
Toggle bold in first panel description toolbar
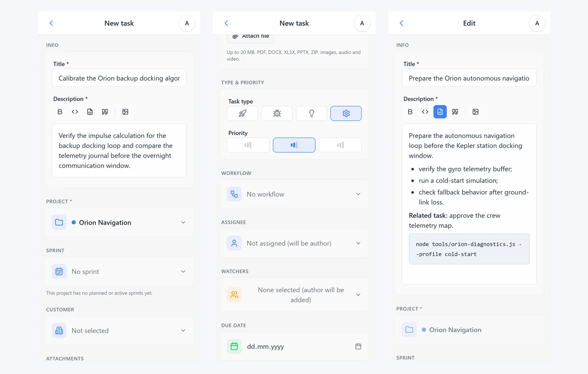(x=60, y=112)
